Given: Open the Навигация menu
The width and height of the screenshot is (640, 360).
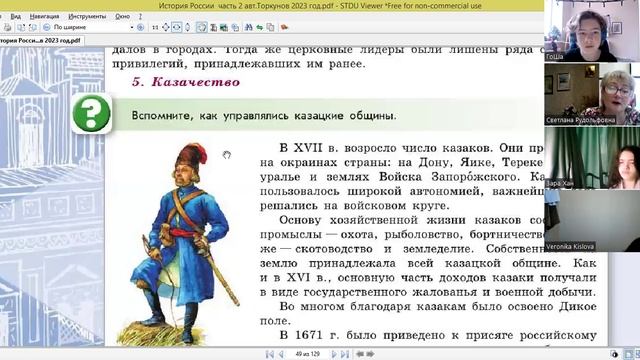Looking at the screenshot, I should [44, 16].
